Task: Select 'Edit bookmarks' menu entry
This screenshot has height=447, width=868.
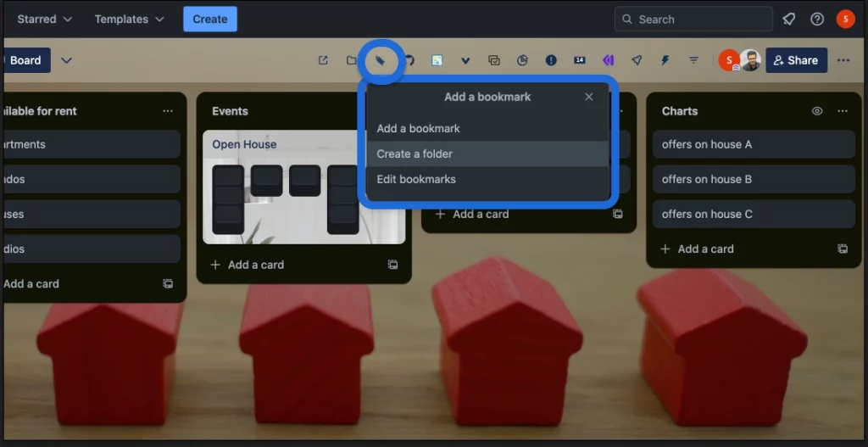Action: coord(487,180)
